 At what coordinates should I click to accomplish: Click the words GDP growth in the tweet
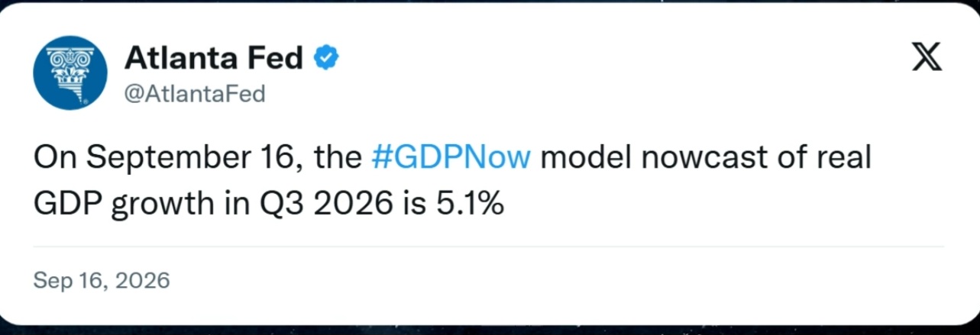coord(124,206)
